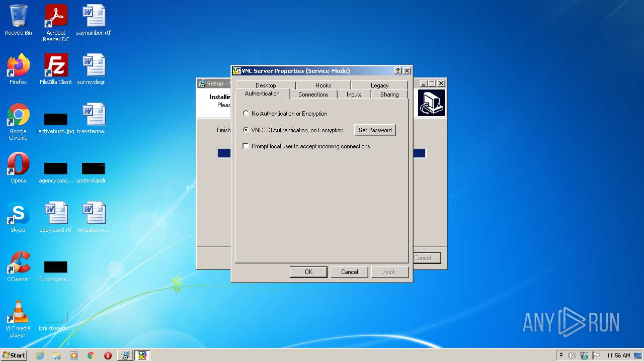Select the surveydegr... document icon
Viewport: 644px width, 362px height.
[94, 69]
